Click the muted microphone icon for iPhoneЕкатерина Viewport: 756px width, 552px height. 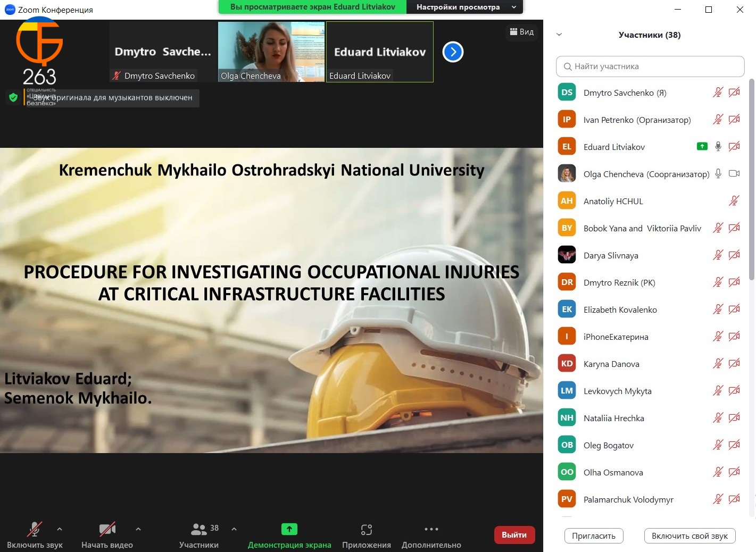pos(718,337)
